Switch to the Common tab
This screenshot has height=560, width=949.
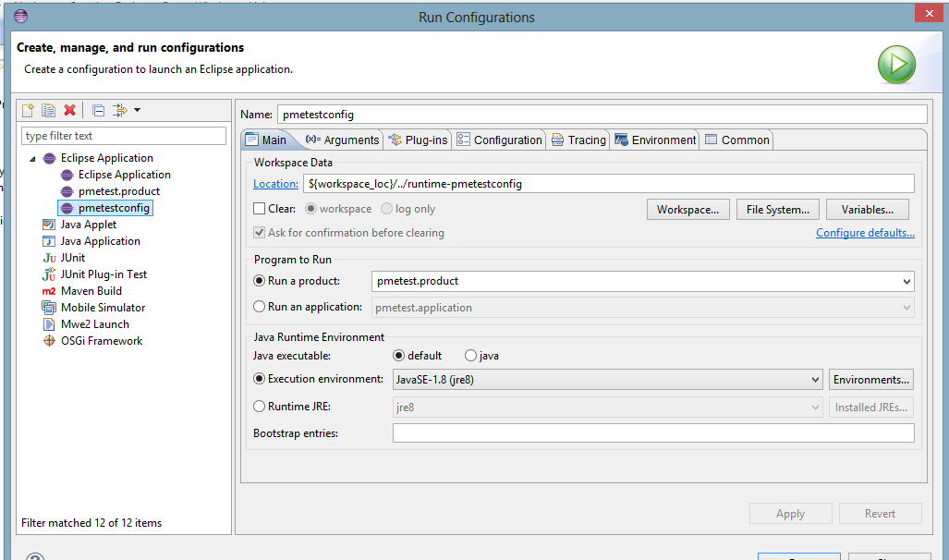[737, 140]
